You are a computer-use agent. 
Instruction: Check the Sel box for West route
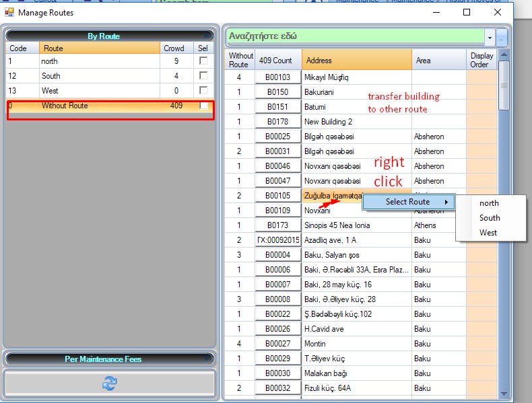click(203, 91)
